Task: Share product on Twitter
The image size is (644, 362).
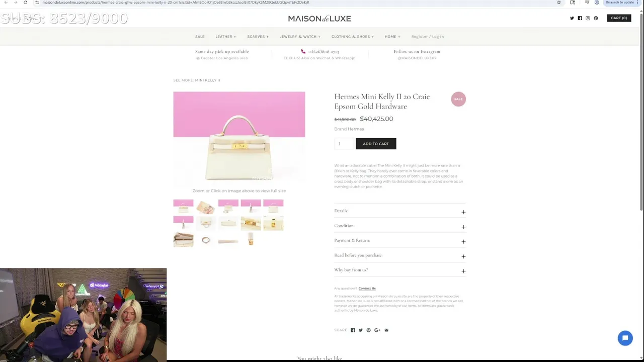Action: pyautogui.click(x=360, y=330)
